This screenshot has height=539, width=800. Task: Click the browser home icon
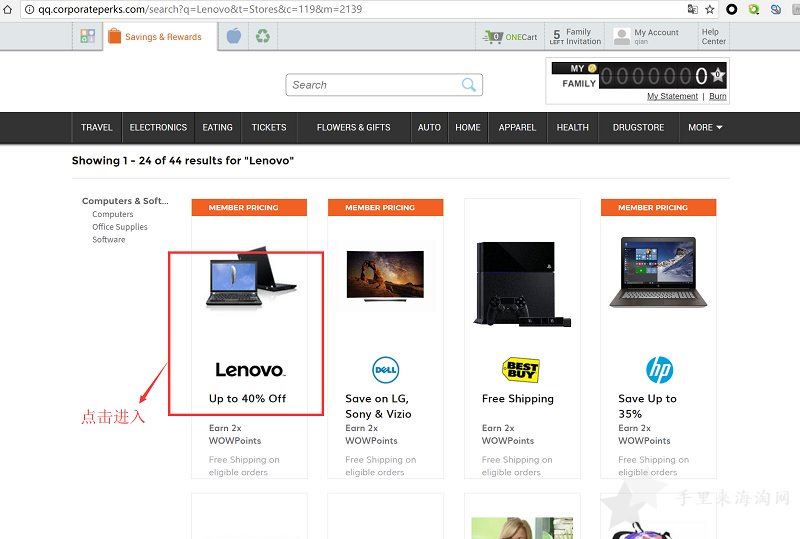pyautogui.click(x=7, y=9)
